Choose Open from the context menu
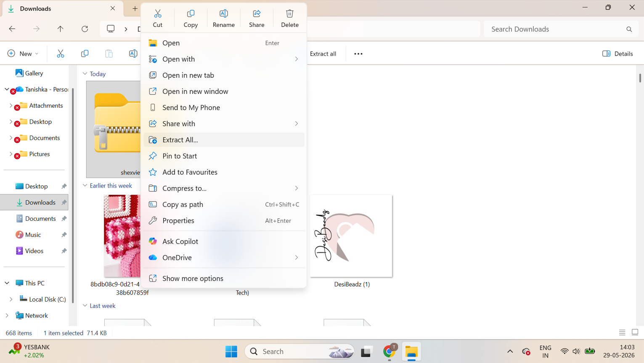The image size is (644, 363). pyautogui.click(x=224, y=43)
